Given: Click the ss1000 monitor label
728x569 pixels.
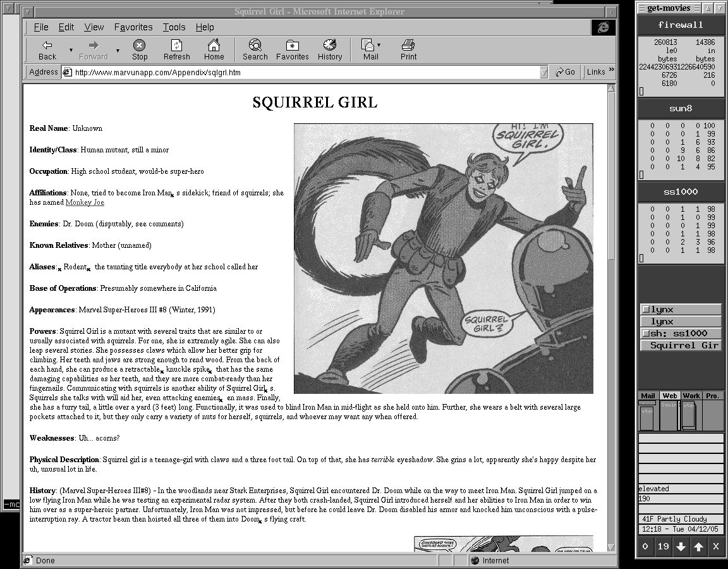Looking at the screenshot, I should pos(681,192).
